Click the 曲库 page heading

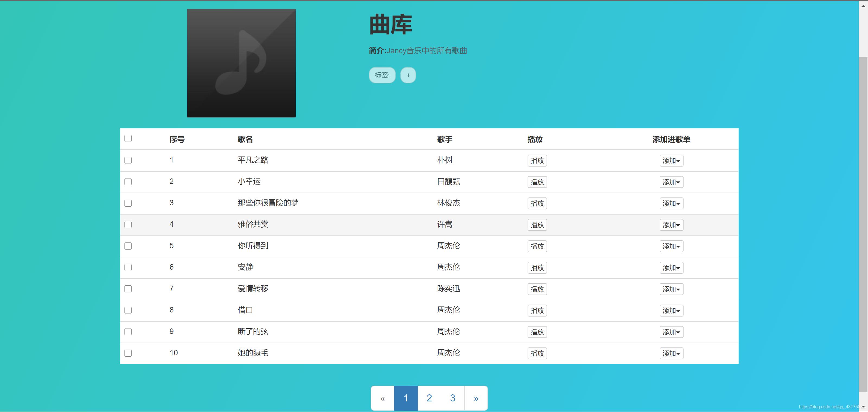tap(391, 25)
